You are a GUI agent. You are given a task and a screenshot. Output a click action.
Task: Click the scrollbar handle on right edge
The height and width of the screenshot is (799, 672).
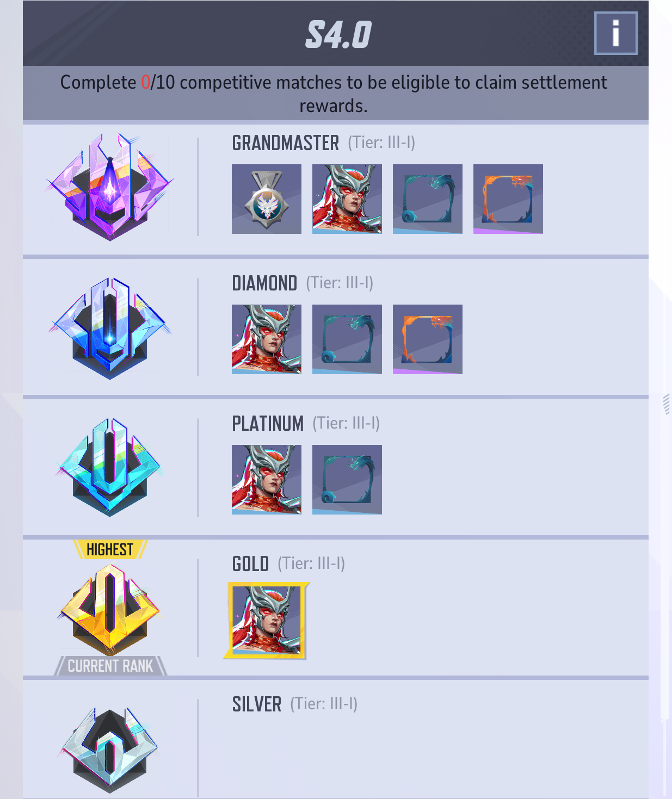click(666, 405)
